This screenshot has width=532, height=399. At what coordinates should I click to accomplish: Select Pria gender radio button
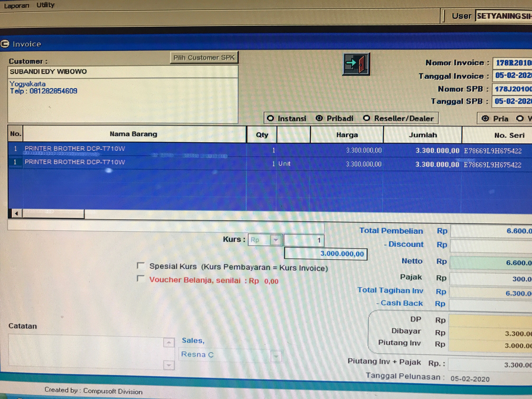point(485,118)
